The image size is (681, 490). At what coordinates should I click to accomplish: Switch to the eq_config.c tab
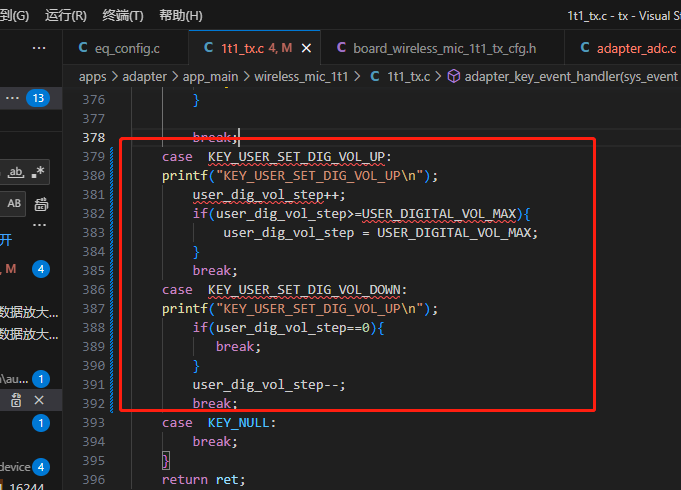[126, 48]
